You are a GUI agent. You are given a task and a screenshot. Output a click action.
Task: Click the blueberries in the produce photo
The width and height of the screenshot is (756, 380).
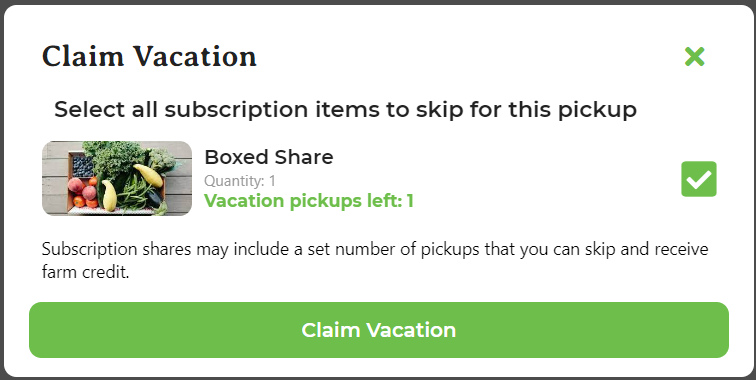click(x=82, y=166)
